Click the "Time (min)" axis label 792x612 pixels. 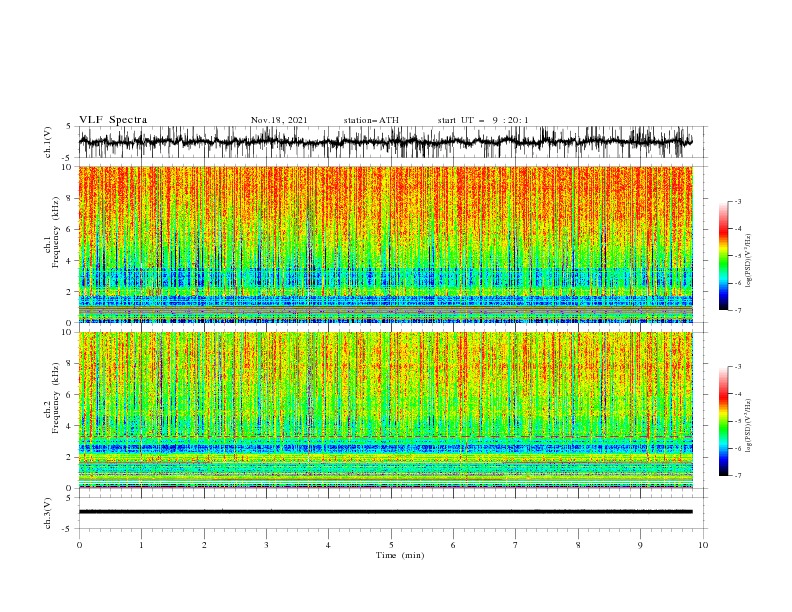click(400, 555)
